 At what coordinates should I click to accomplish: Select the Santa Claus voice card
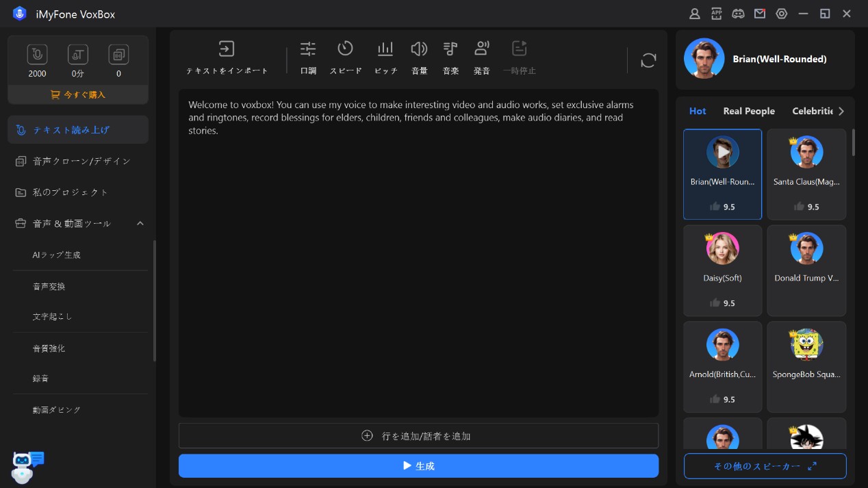tap(806, 175)
